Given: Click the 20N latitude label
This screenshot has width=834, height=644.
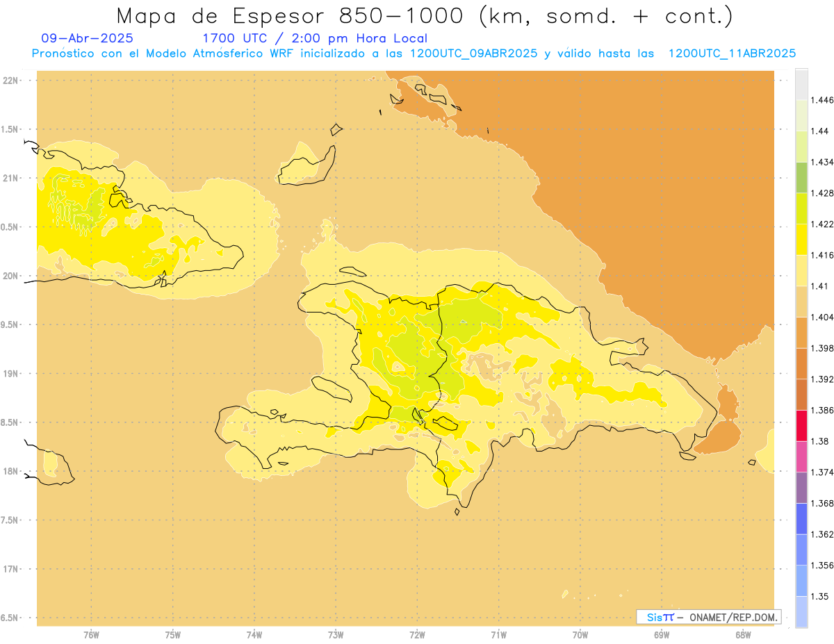Looking at the screenshot, I should (10, 276).
